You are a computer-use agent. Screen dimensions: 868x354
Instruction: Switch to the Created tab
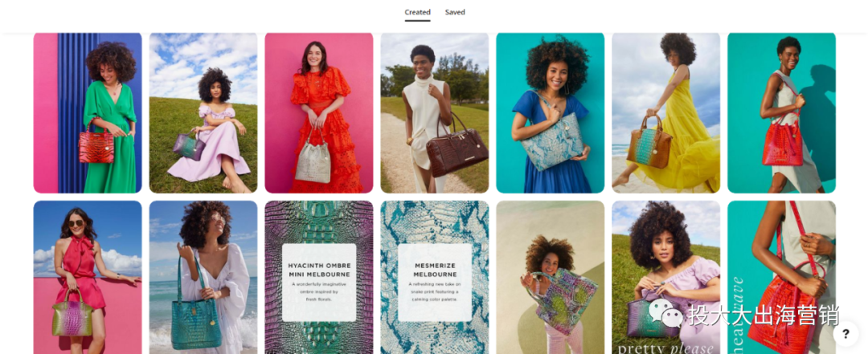[x=417, y=12]
